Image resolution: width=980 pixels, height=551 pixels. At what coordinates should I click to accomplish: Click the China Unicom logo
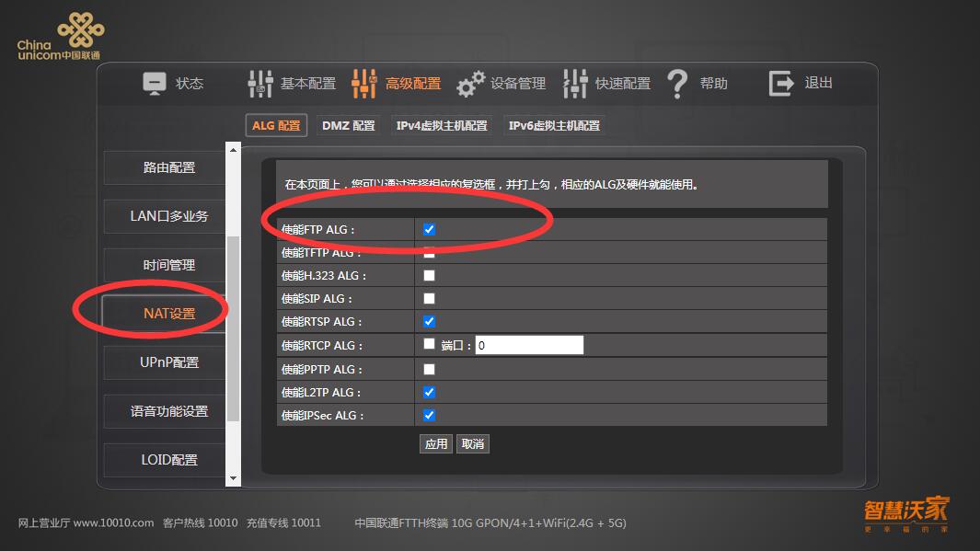61,39
